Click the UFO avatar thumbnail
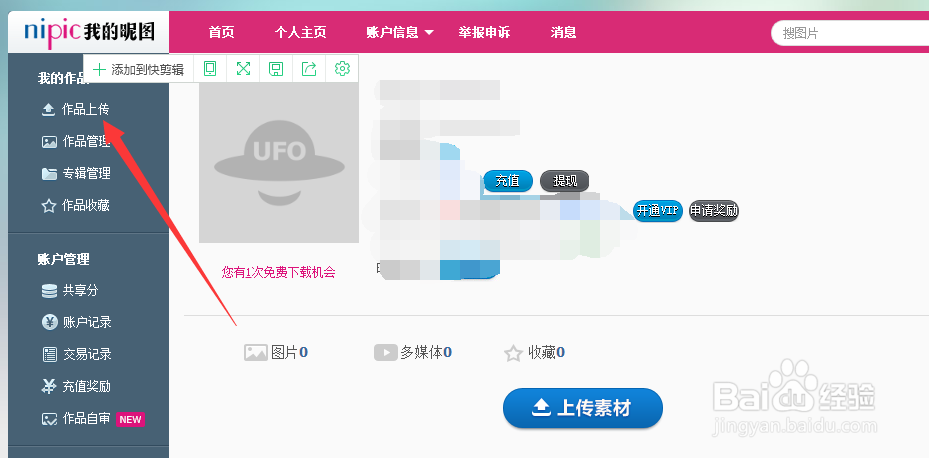929x458 pixels. point(279,163)
